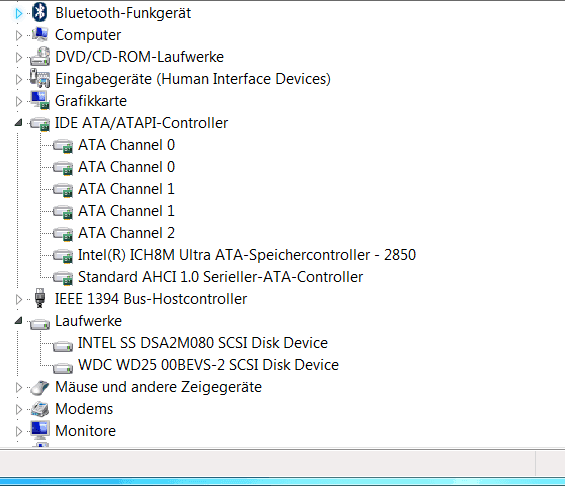The height and width of the screenshot is (486, 565).
Task: Click the IDE ATA/ATAPI-Controller category icon
Action: point(40,124)
